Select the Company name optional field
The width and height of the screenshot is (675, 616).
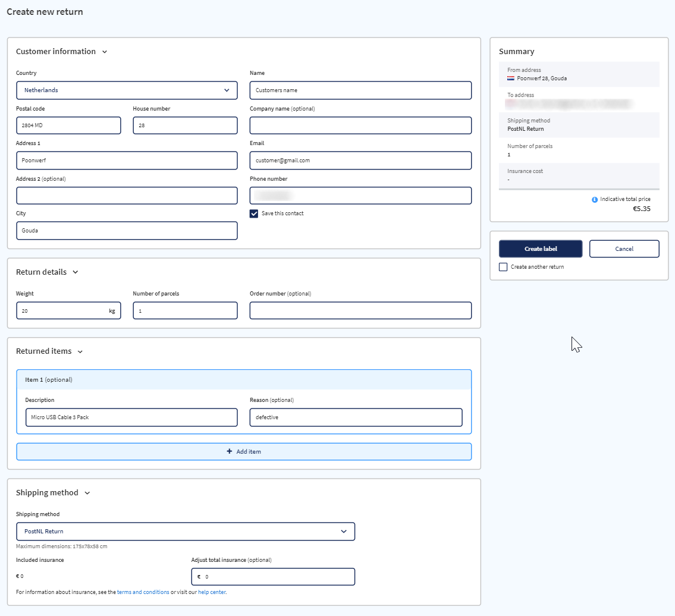click(360, 125)
